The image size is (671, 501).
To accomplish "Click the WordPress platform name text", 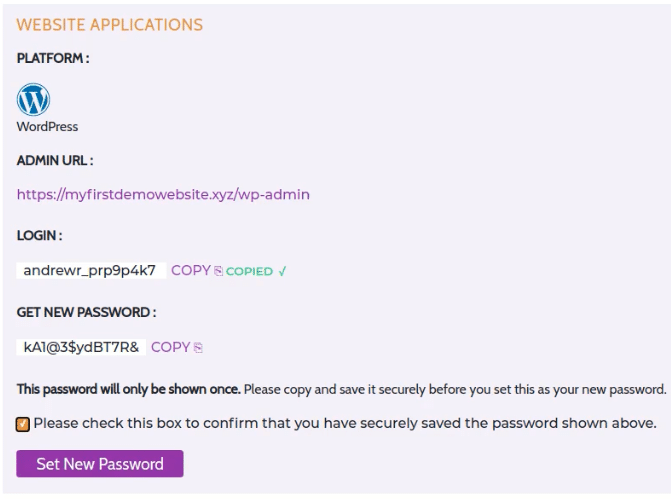I will click(x=47, y=127).
